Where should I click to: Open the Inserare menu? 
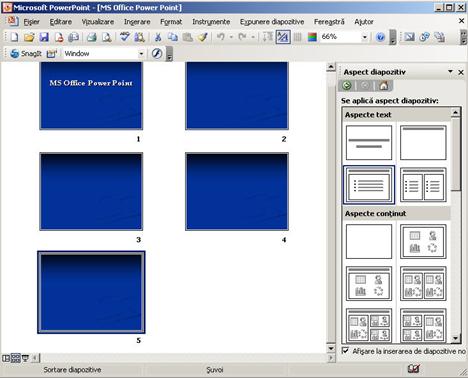tap(137, 22)
